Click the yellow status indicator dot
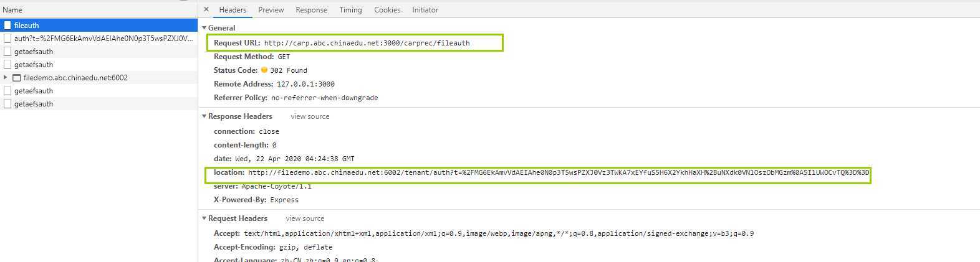 pos(264,70)
